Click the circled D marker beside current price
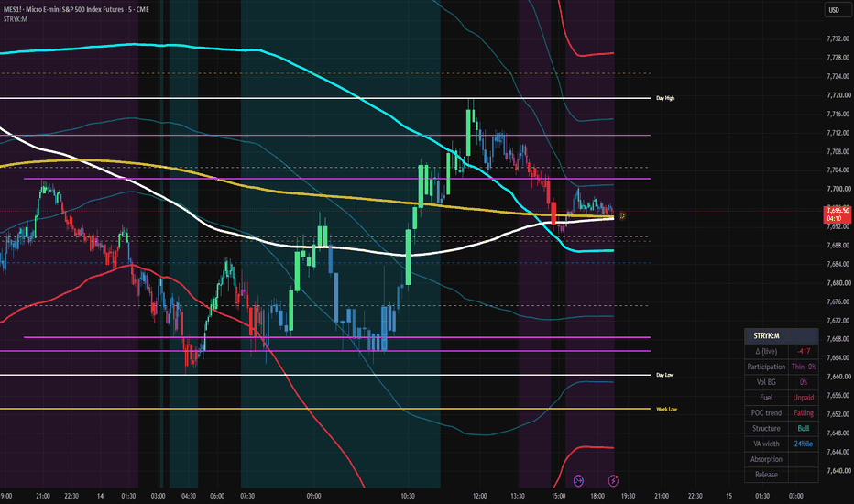854x504 pixels. click(x=621, y=215)
